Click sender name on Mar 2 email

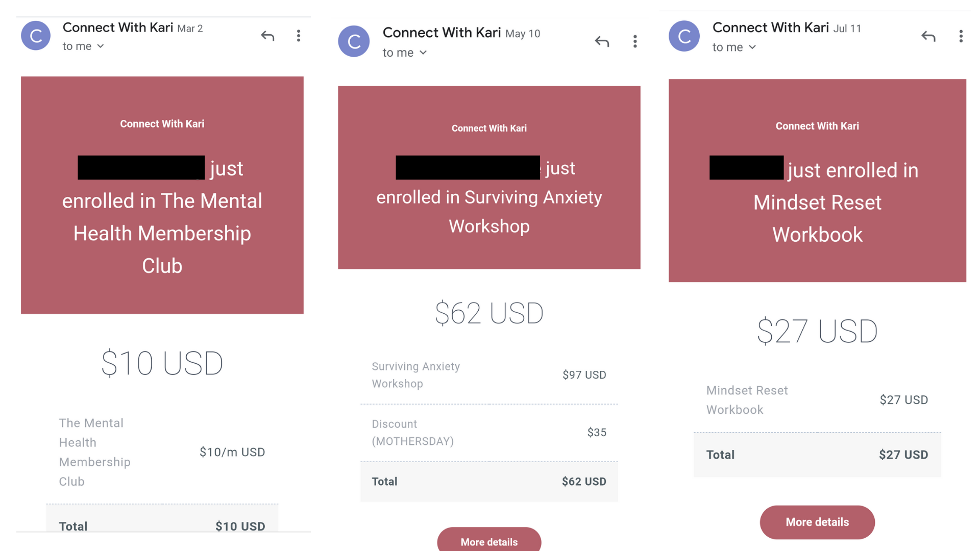click(x=118, y=28)
